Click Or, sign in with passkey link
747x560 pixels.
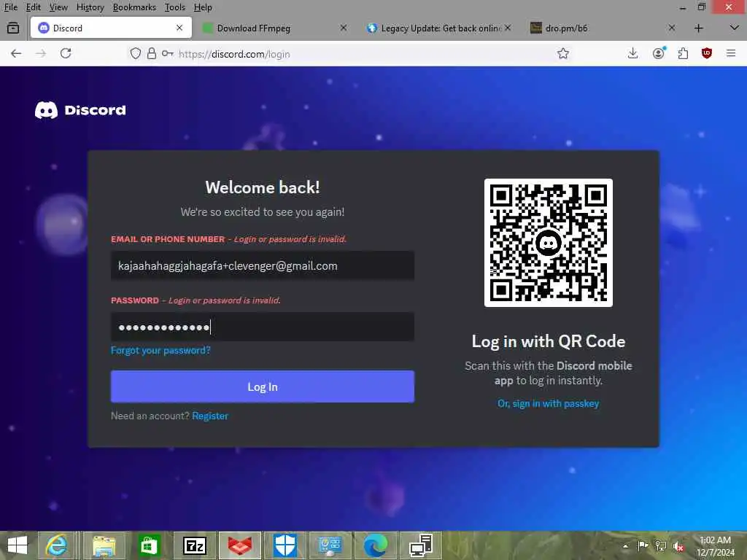point(549,403)
